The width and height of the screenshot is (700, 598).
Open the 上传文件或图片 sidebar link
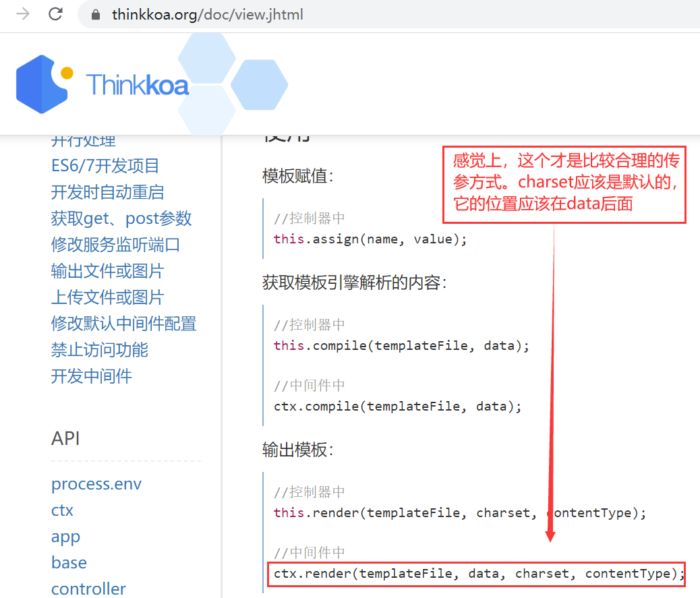click(x=107, y=297)
